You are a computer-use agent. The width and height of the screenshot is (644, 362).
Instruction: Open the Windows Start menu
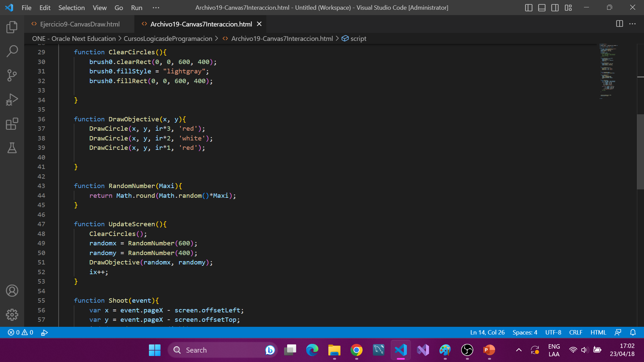pyautogui.click(x=155, y=350)
